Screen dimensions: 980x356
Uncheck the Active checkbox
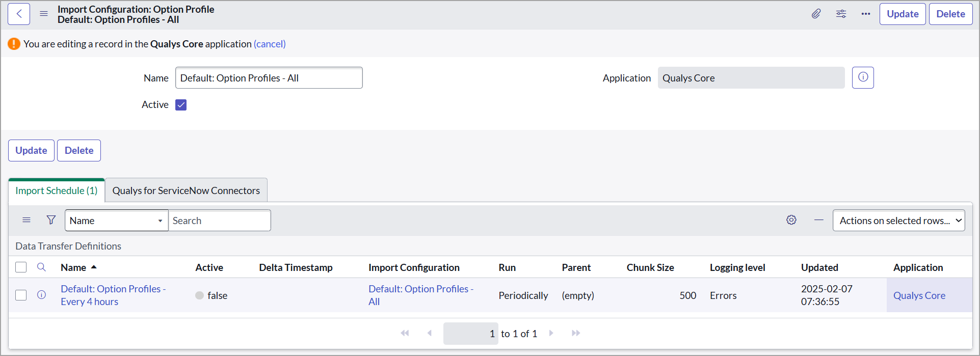coord(181,105)
